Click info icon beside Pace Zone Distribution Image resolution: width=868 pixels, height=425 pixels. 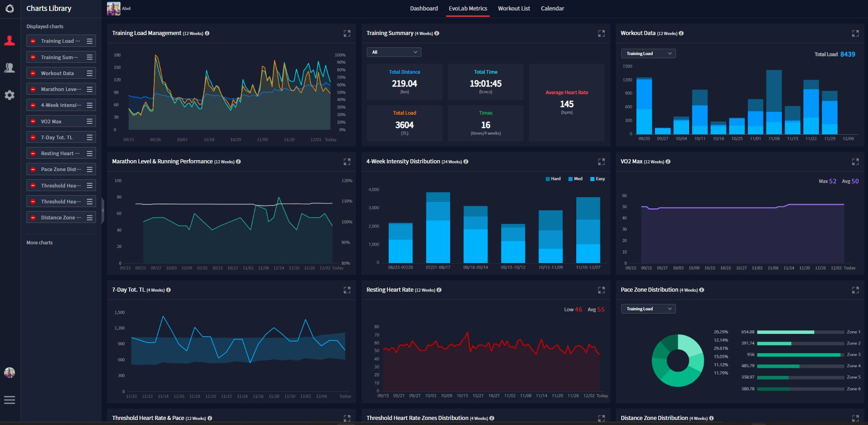pyautogui.click(x=701, y=290)
